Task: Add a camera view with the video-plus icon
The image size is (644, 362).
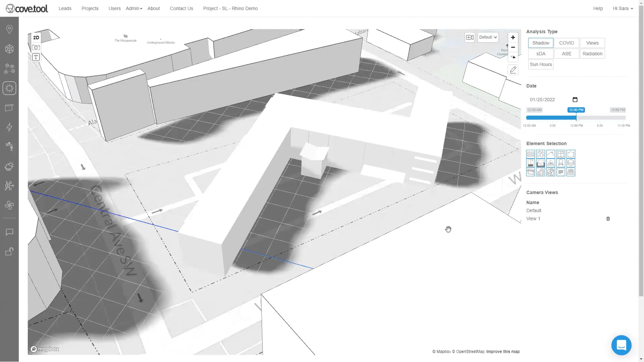Action: click(470, 37)
